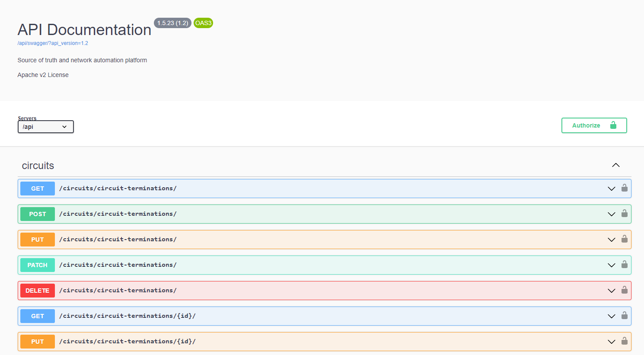Expand the DELETE endpoint chevron arrow

pos(611,291)
